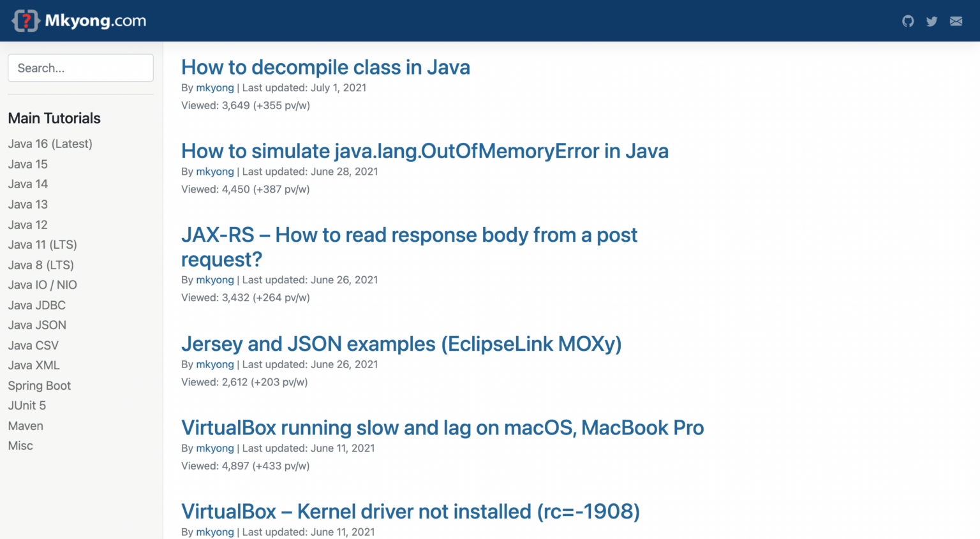
Task: Open JAX-RS read response body article
Action: pos(409,247)
